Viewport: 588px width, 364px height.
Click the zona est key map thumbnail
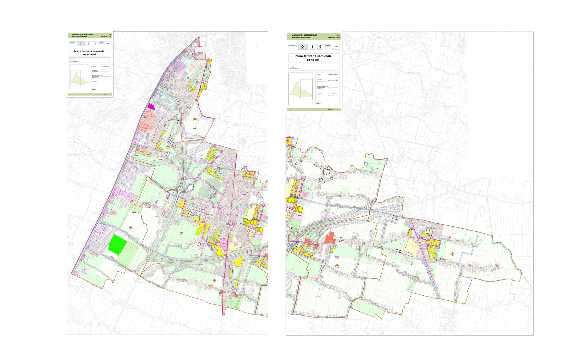point(300,89)
